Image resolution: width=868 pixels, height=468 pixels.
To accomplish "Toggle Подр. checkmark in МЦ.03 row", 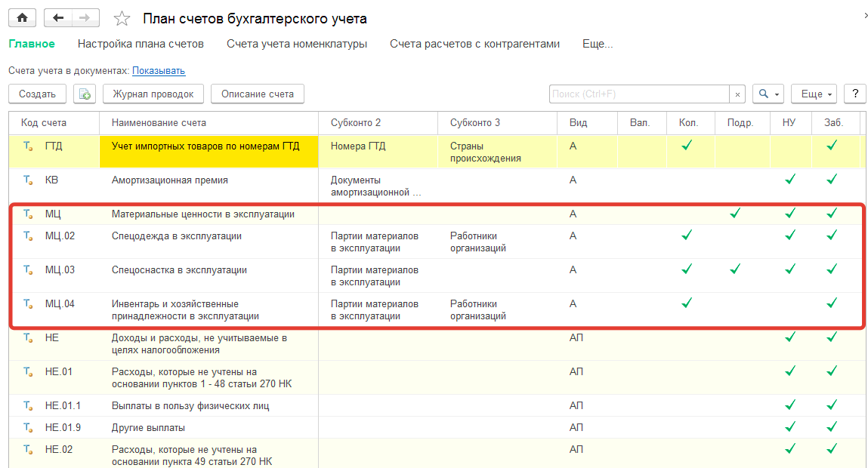I will click(x=735, y=269).
